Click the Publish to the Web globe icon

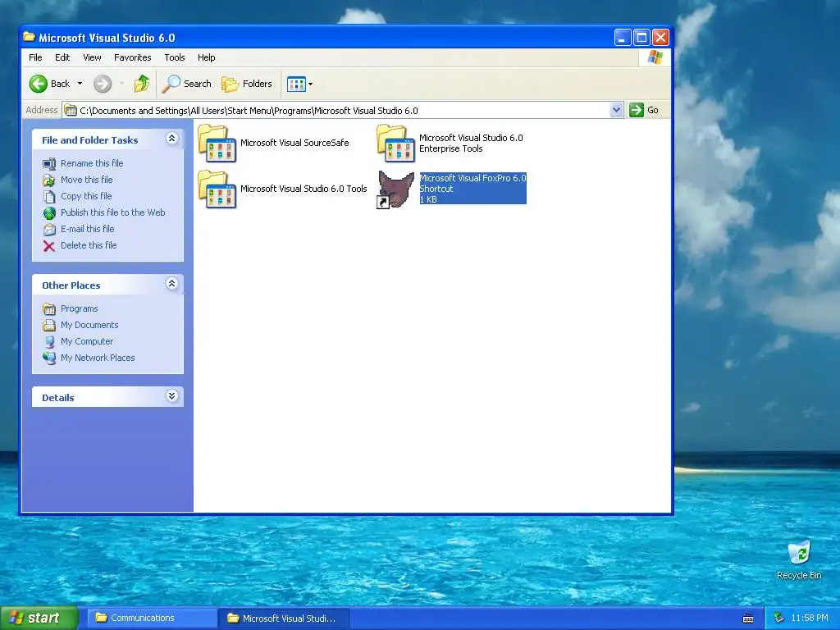(x=49, y=213)
